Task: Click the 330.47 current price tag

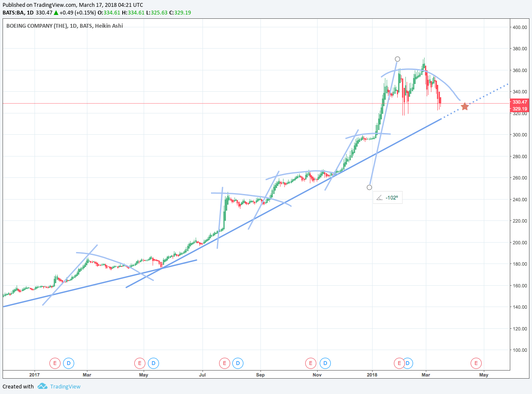Action: click(x=520, y=102)
